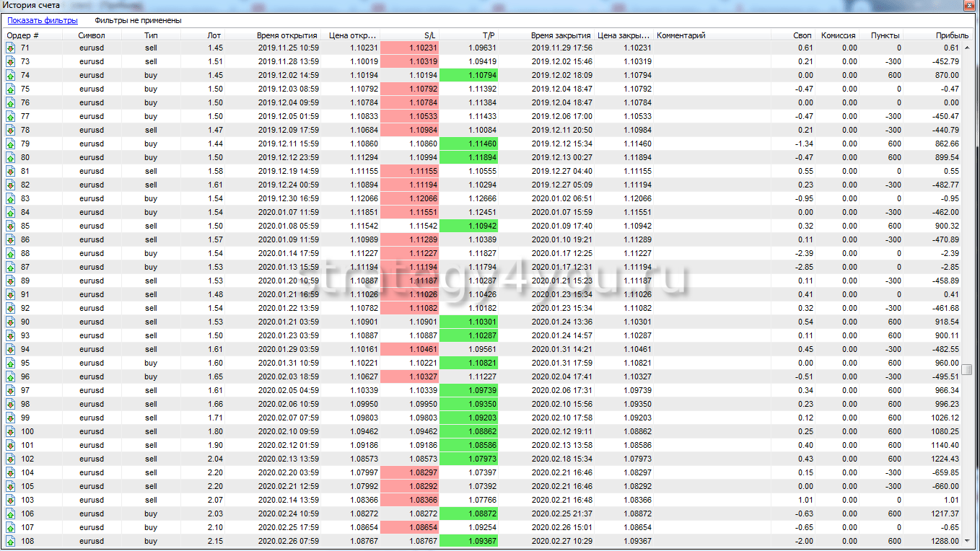Sort by Время открытия column header
980x551 pixels.
[286, 35]
